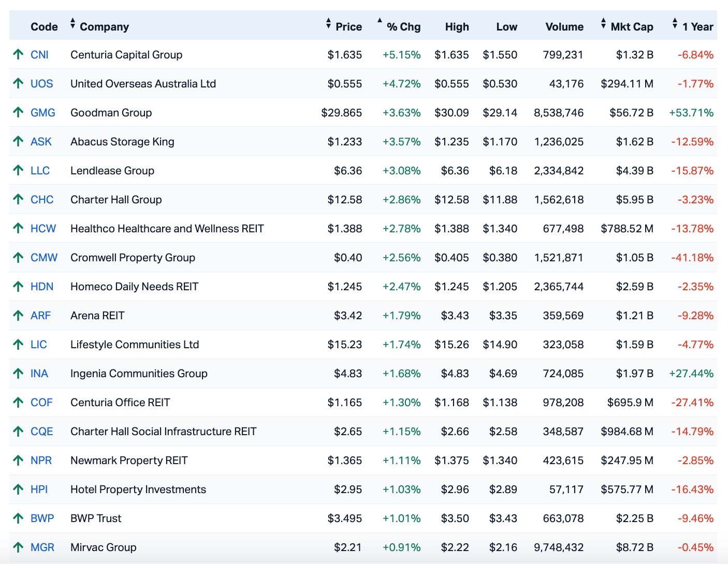728x564 pixels.
Task: Sort table by 1 Year column
Action: (x=693, y=26)
